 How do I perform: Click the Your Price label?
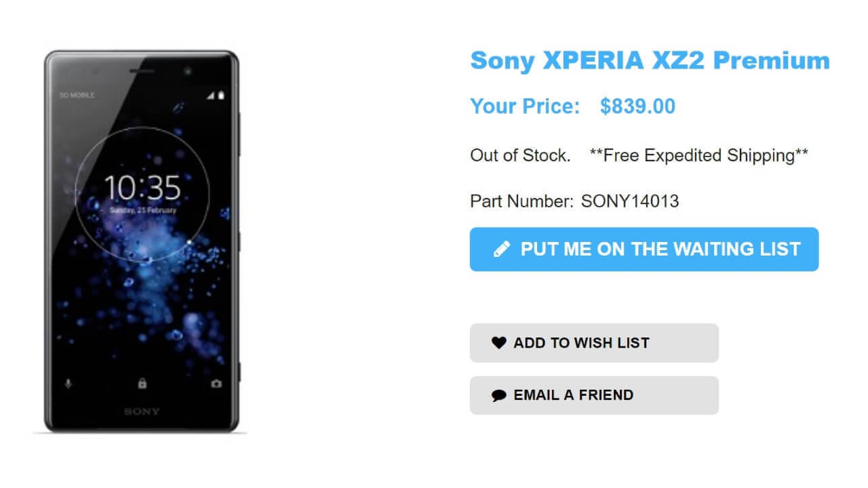point(525,106)
